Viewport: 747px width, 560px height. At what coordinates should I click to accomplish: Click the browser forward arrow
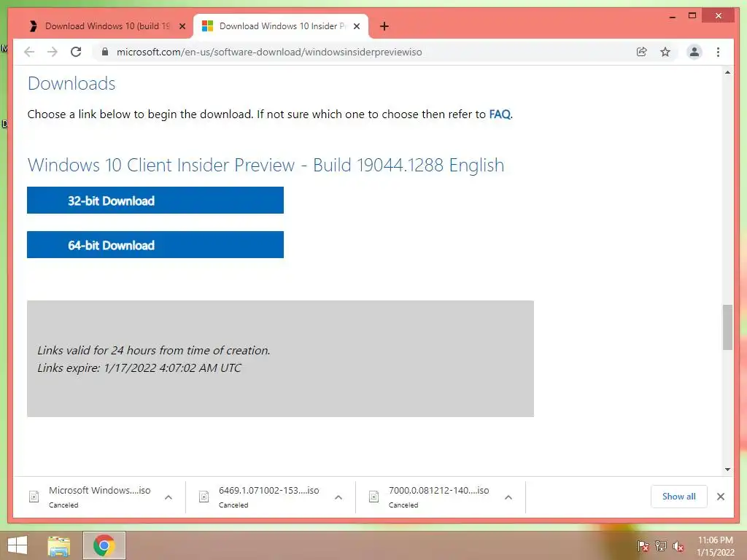click(x=53, y=52)
